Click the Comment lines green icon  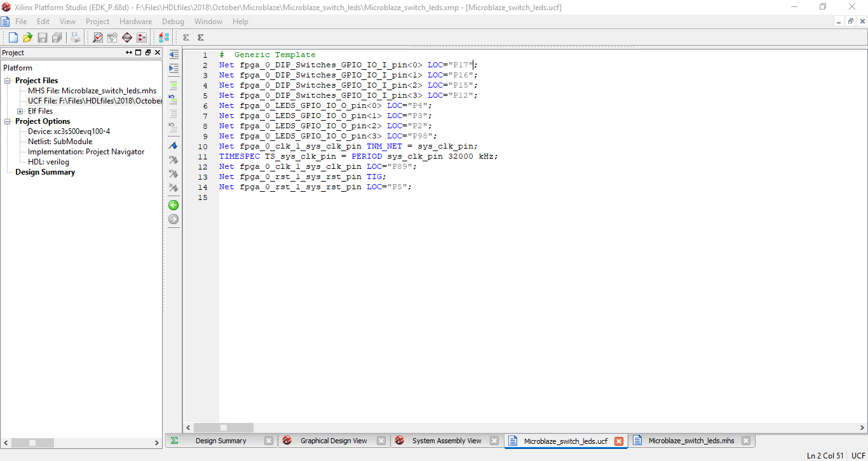coord(173,85)
